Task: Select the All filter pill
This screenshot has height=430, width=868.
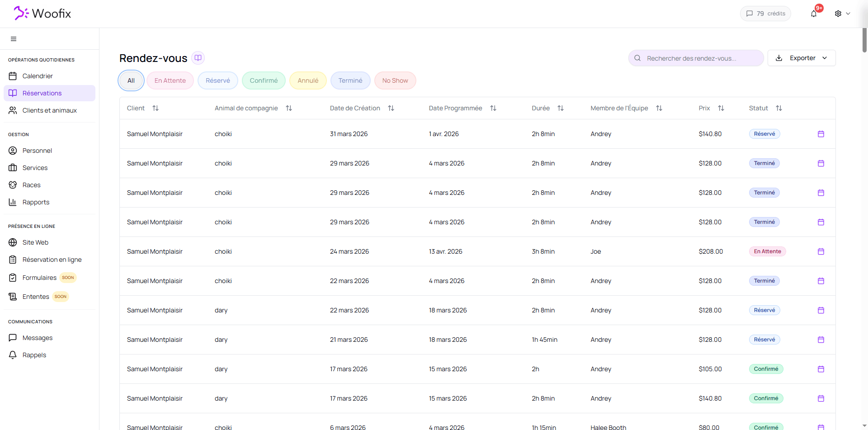Action: 131,80
